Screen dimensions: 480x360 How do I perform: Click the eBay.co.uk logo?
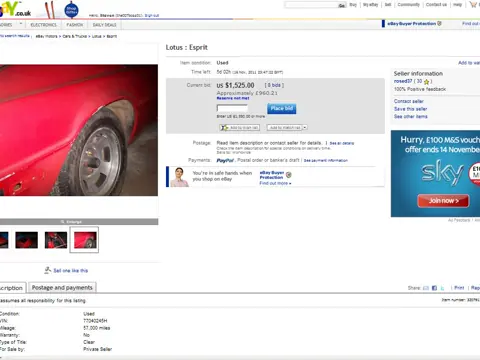[x=15, y=9]
